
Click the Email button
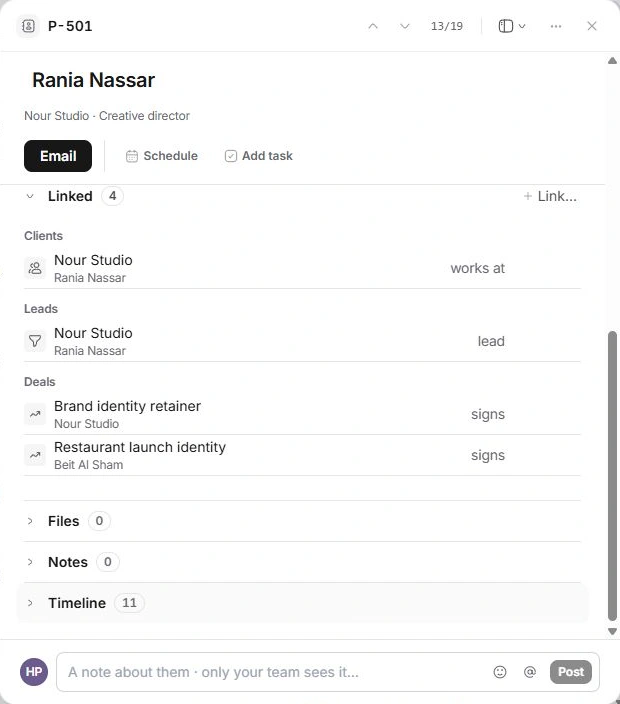58,156
